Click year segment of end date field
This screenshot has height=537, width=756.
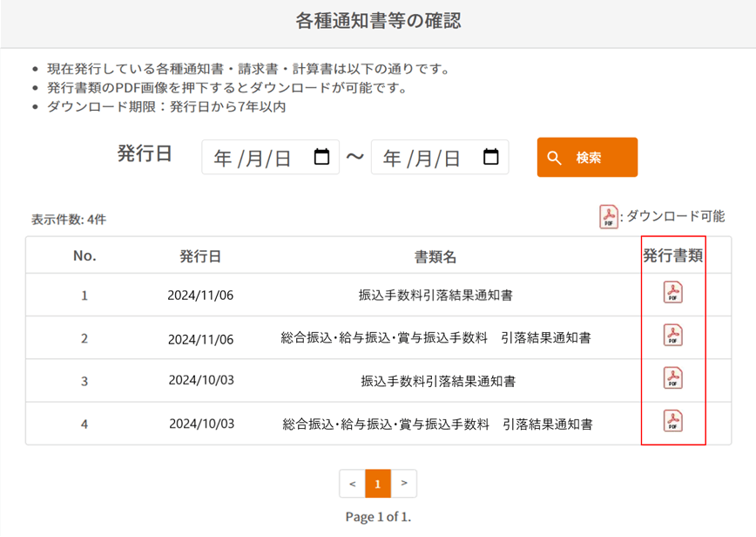point(392,158)
